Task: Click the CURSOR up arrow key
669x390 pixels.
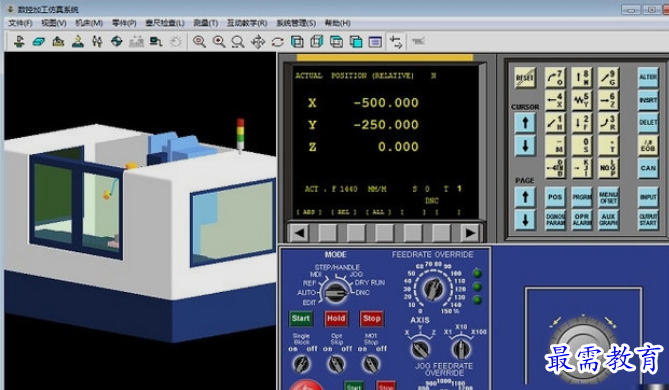Action: (525, 123)
